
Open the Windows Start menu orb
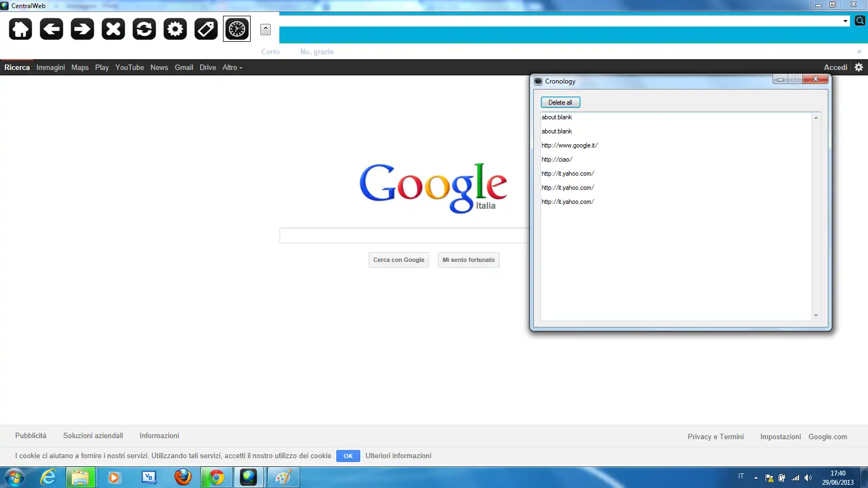[15, 477]
